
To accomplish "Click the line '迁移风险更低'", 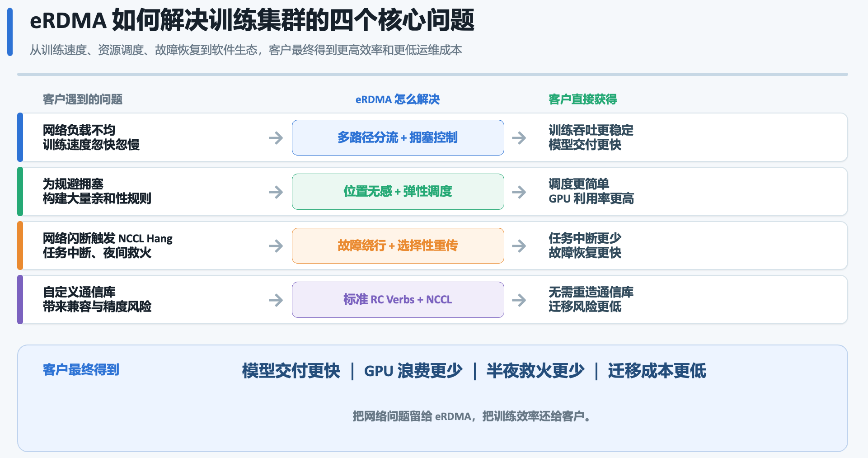I will [585, 307].
